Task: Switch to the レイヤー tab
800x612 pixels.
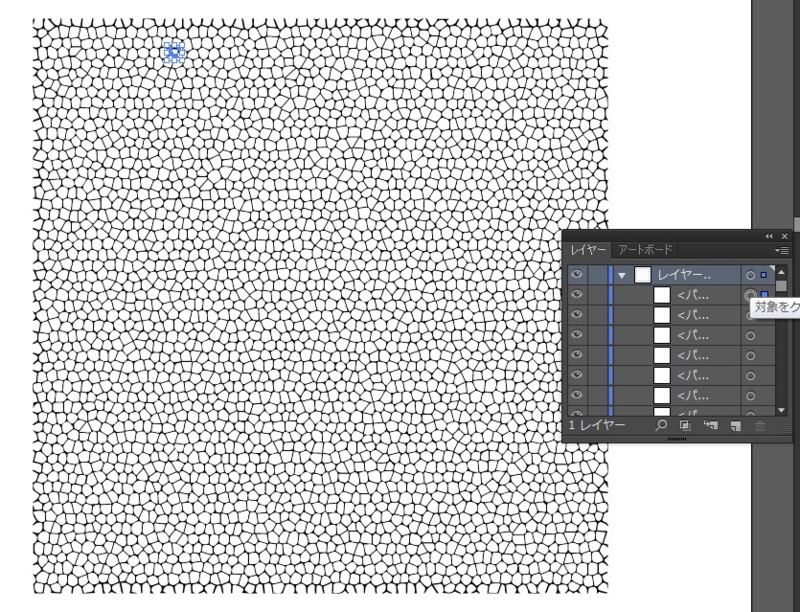Action: 588,250
